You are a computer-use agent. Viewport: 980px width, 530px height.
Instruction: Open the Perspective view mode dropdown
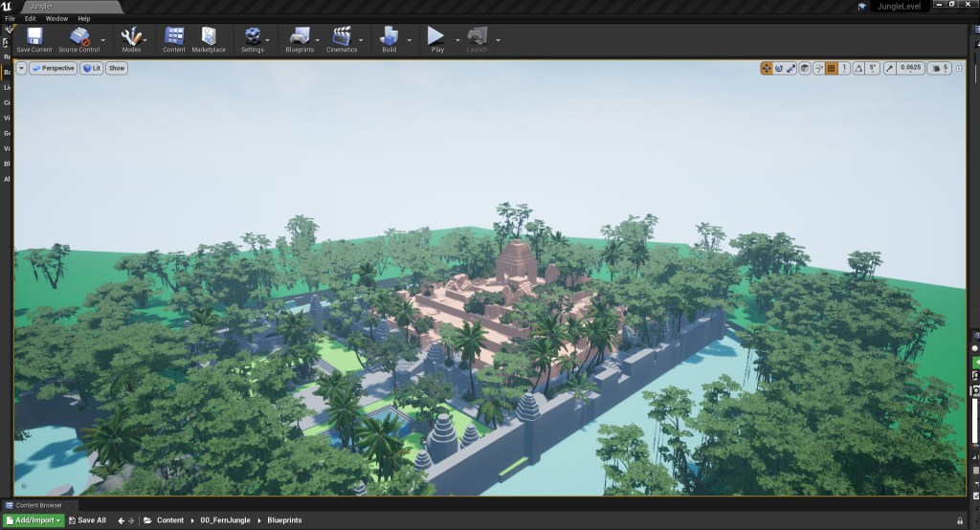pos(53,68)
